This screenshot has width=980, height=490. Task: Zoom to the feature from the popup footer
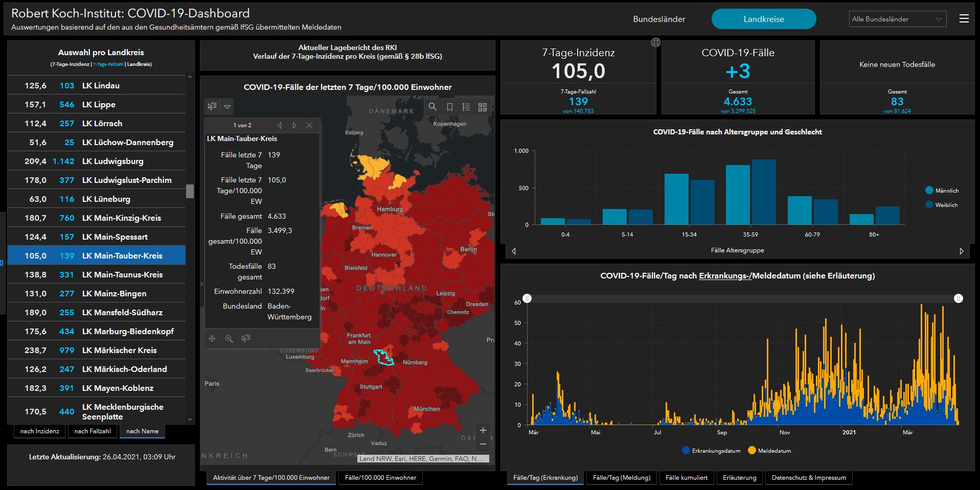pyautogui.click(x=229, y=339)
